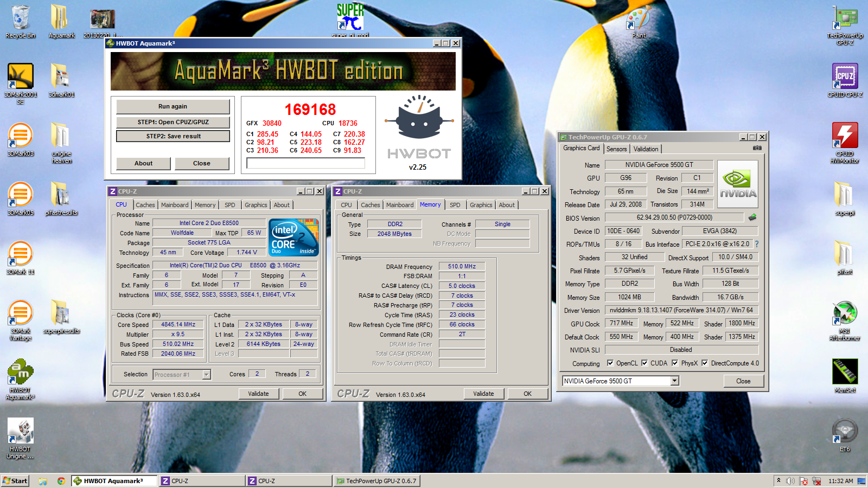Open the Recycle Bin desktop icon
This screenshot has height=488, width=868.
click(x=21, y=22)
